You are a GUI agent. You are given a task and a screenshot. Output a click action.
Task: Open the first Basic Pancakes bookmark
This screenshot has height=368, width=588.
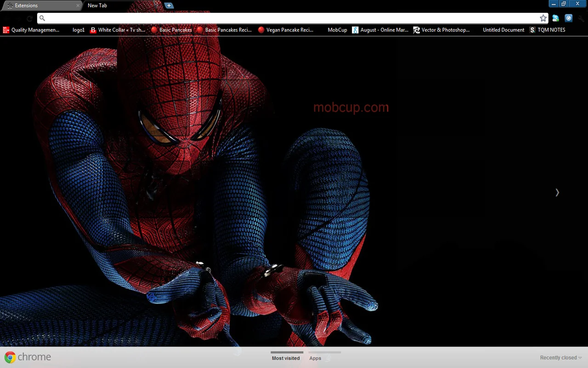pyautogui.click(x=171, y=30)
